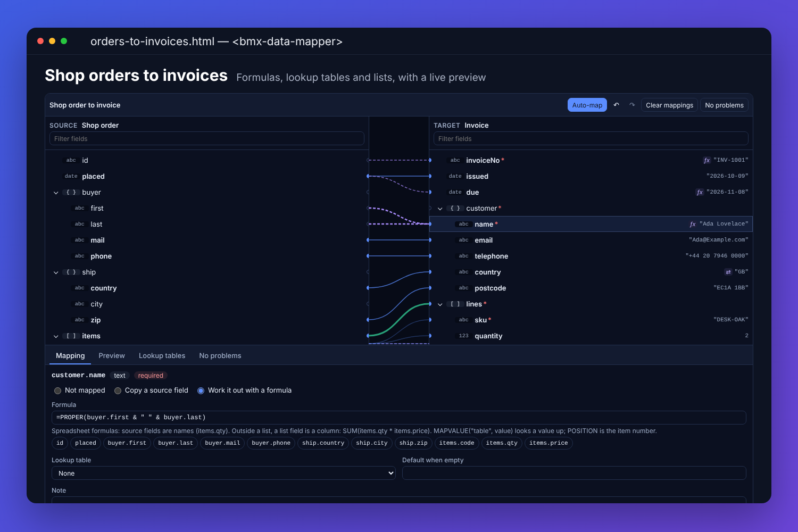The image size is (798, 532).
Task: Focus the target Filter fields box
Action: pyautogui.click(x=591, y=138)
